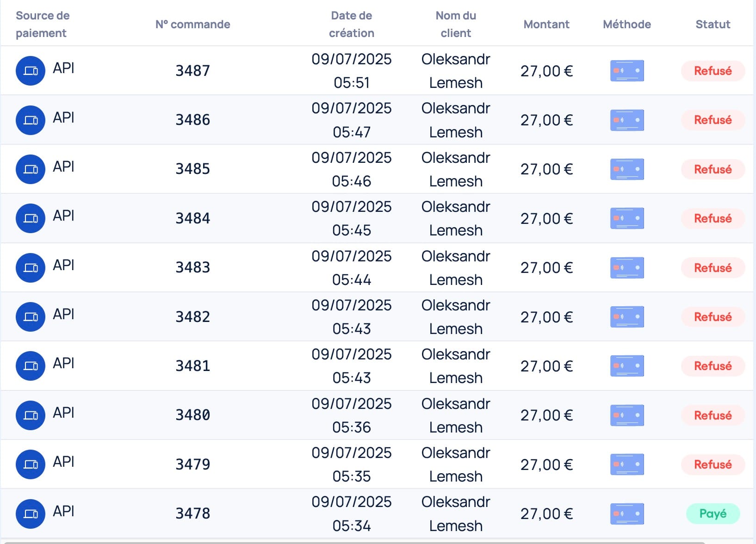Click the API source icon for order 3479
The image size is (756, 544).
click(31, 464)
